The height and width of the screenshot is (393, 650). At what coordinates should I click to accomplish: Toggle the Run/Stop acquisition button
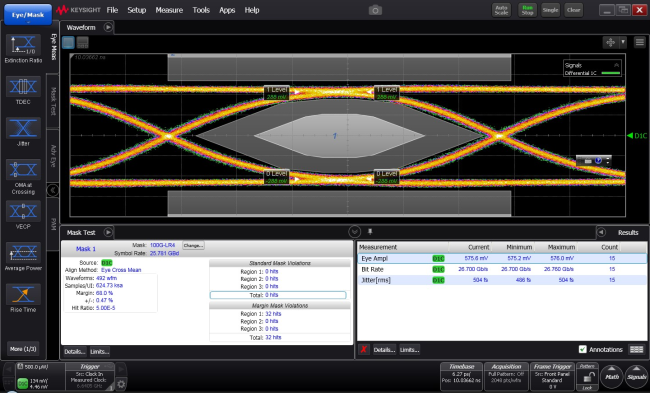point(527,10)
